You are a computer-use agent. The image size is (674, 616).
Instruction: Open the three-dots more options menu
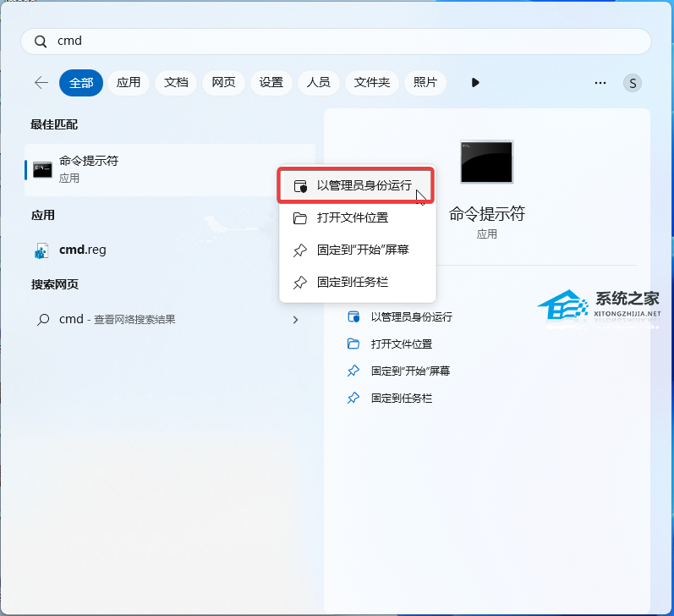600,83
